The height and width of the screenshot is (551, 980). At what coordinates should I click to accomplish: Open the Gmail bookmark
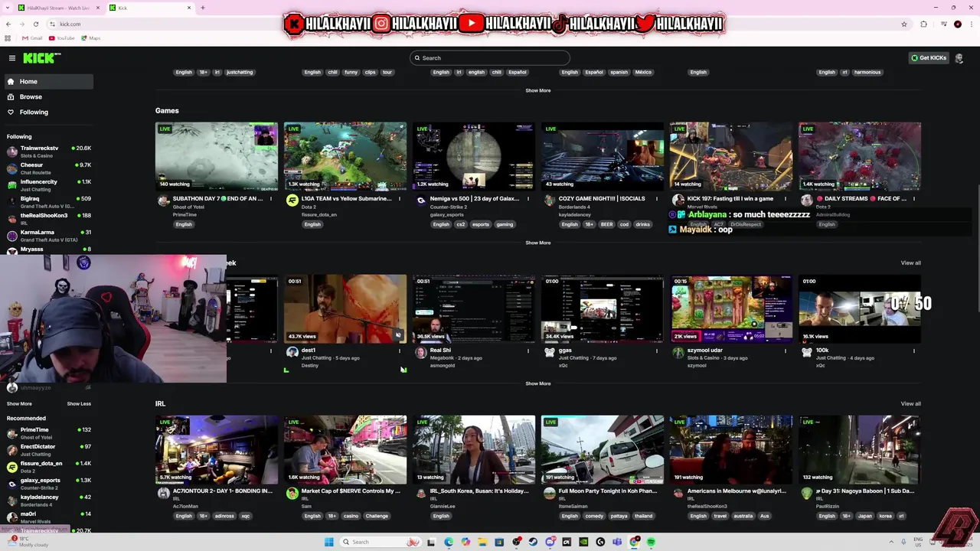click(32, 38)
